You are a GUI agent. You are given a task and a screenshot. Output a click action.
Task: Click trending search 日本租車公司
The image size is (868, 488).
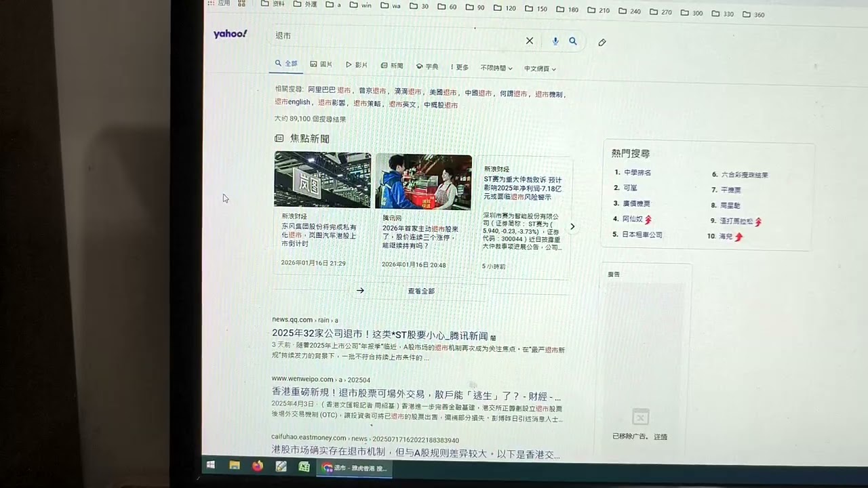tap(642, 235)
